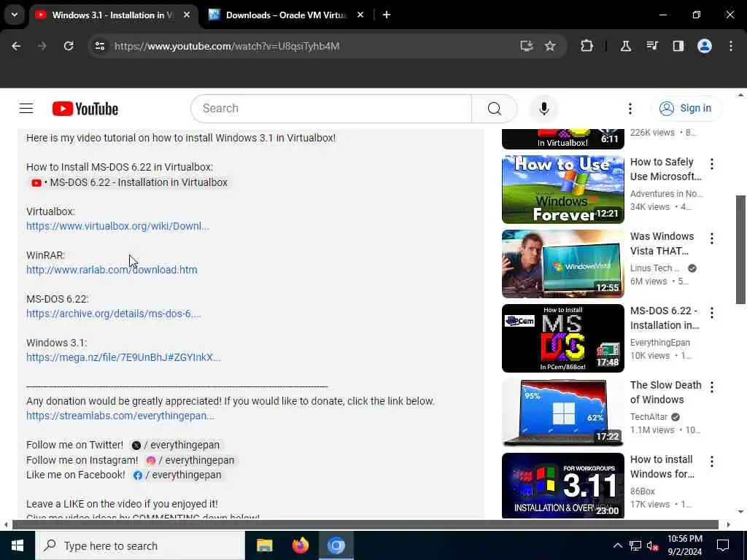Screen dimensions: 747x560
Task: Open the tab search dropdown arrow
Action: click(x=15, y=15)
